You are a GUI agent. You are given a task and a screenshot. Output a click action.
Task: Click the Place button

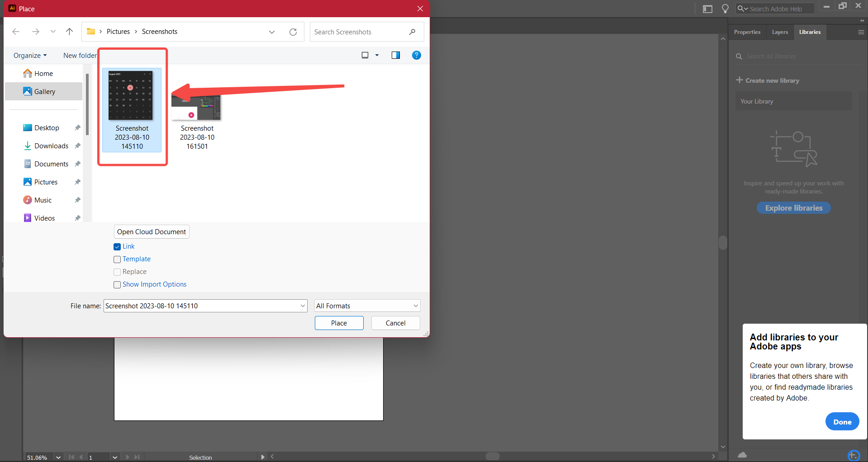click(x=339, y=323)
